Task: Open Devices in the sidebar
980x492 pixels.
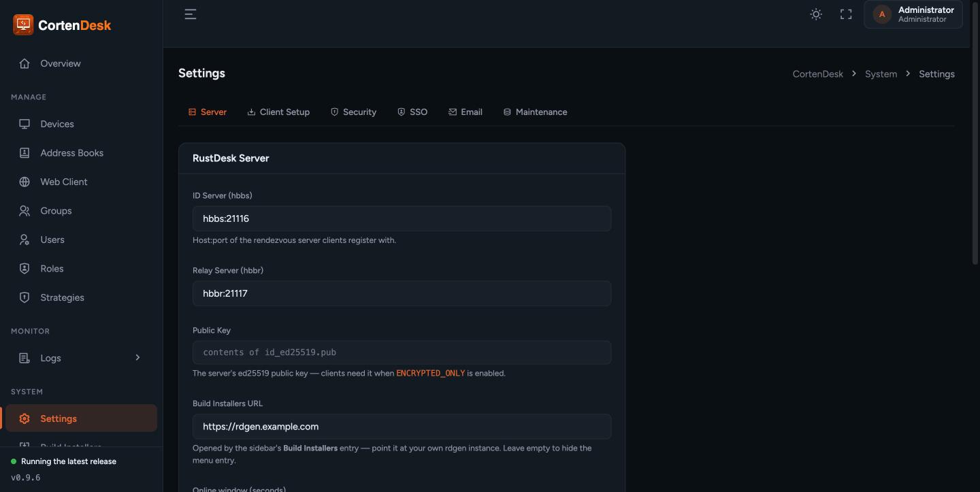Action: point(82,124)
